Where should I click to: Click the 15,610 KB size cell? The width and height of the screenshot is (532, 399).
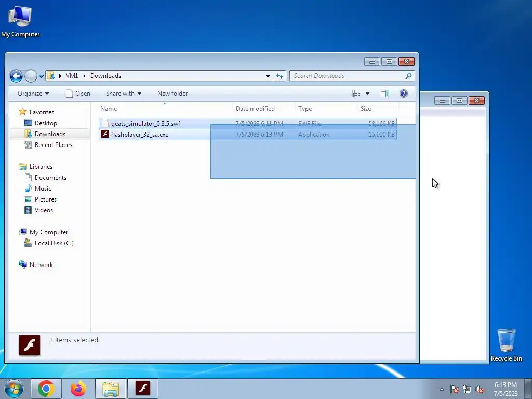coord(381,135)
